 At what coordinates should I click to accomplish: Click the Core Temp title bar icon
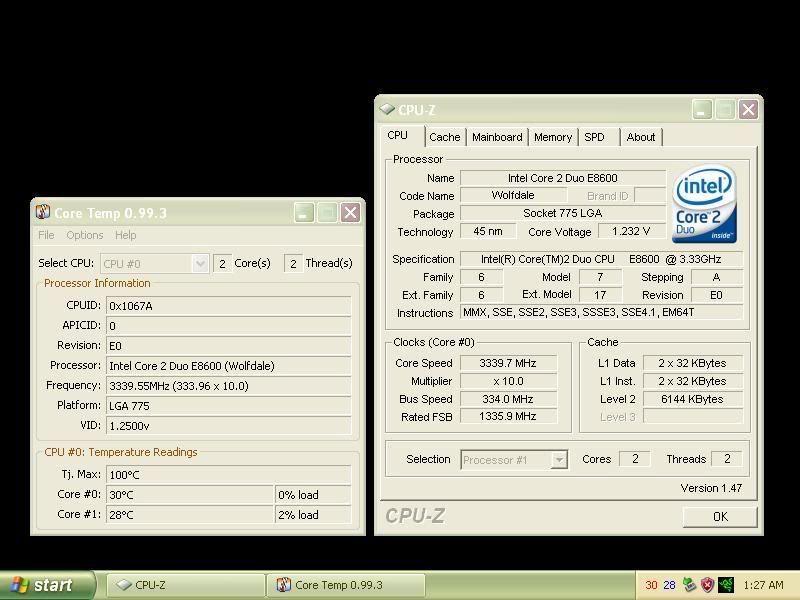point(43,212)
